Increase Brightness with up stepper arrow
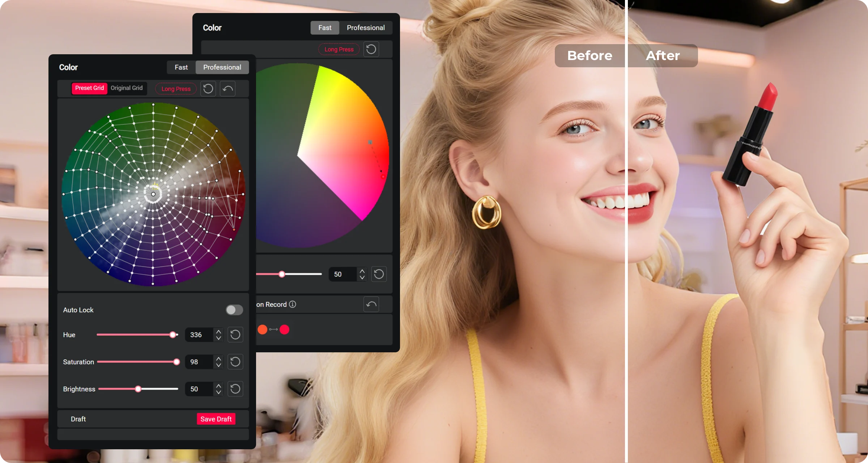This screenshot has width=868, height=463. (x=218, y=386)
